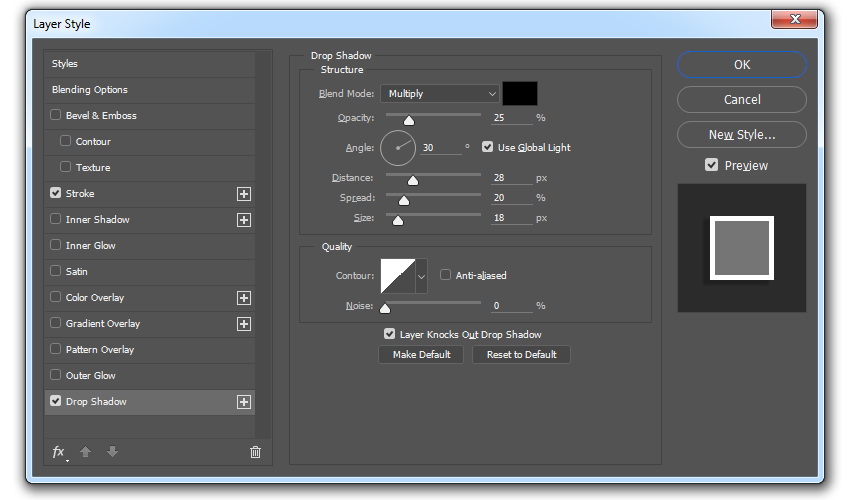Viewport: 850px width, 500px height.
Task: Click Make Default button
Action: coord(421,355)
